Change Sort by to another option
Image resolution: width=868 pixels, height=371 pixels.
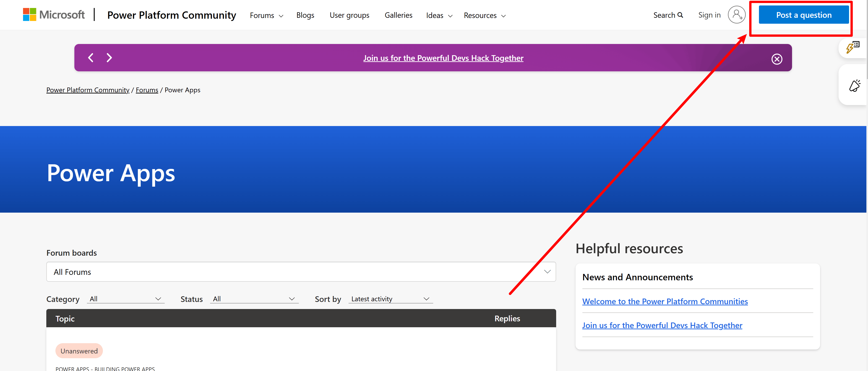[390, 299]
